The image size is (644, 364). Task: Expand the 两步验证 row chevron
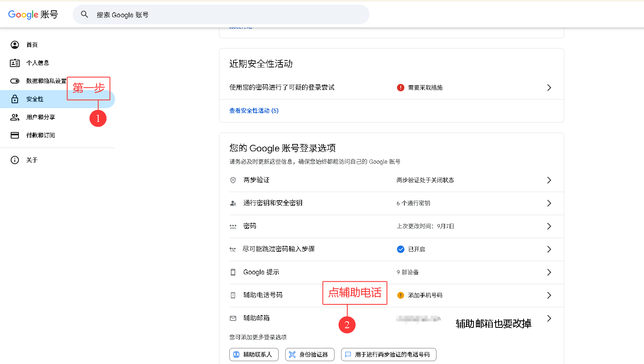coord(549,180)
